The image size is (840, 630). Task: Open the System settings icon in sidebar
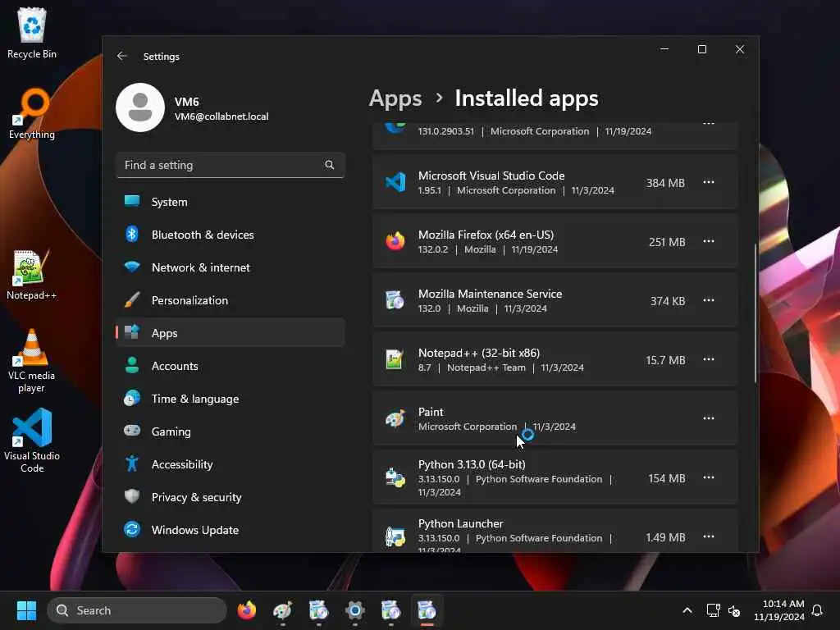tap(132, 202)
